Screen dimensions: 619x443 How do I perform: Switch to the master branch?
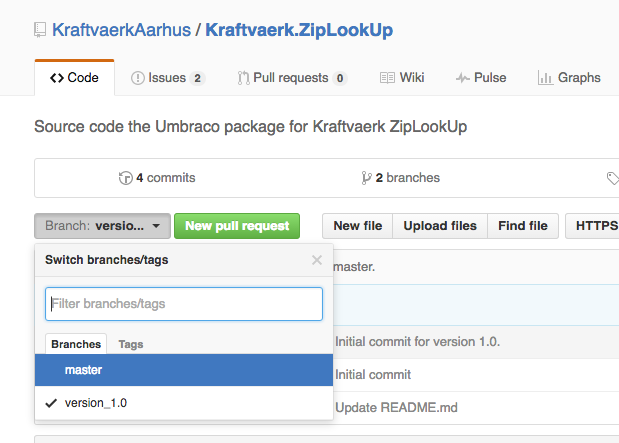click(x=184, y=370)
